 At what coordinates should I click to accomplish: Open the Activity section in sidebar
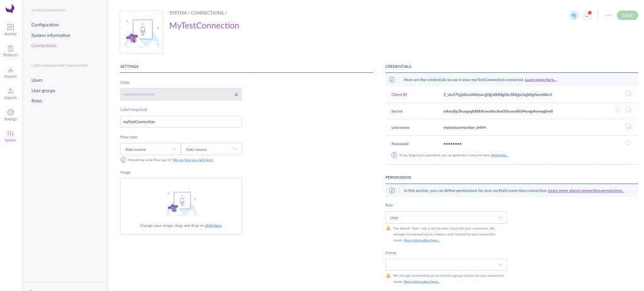11,29
